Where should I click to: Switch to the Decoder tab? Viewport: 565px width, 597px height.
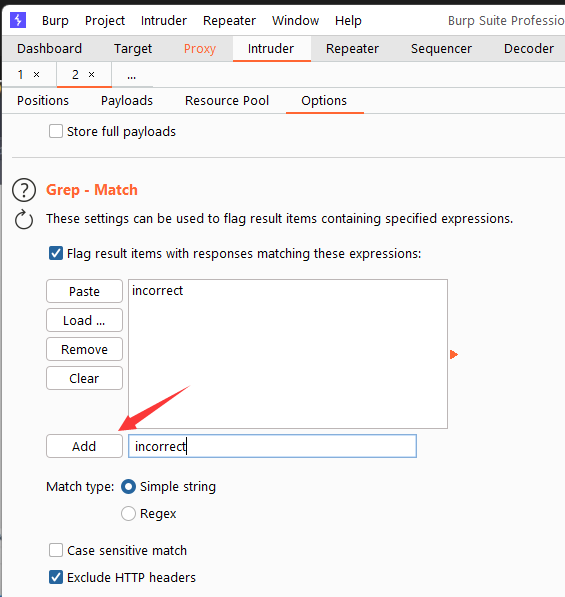pos(529,49)
